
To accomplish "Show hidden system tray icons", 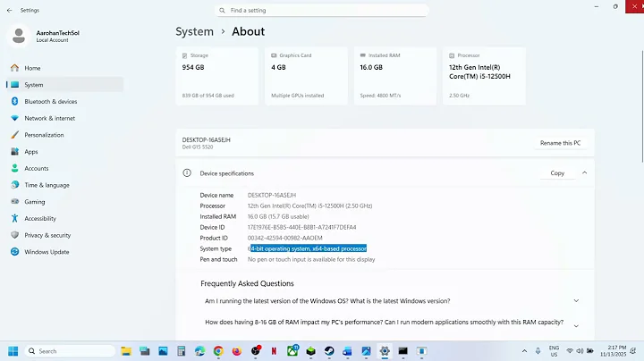I will pyautogui.click(x=524, y=351).
